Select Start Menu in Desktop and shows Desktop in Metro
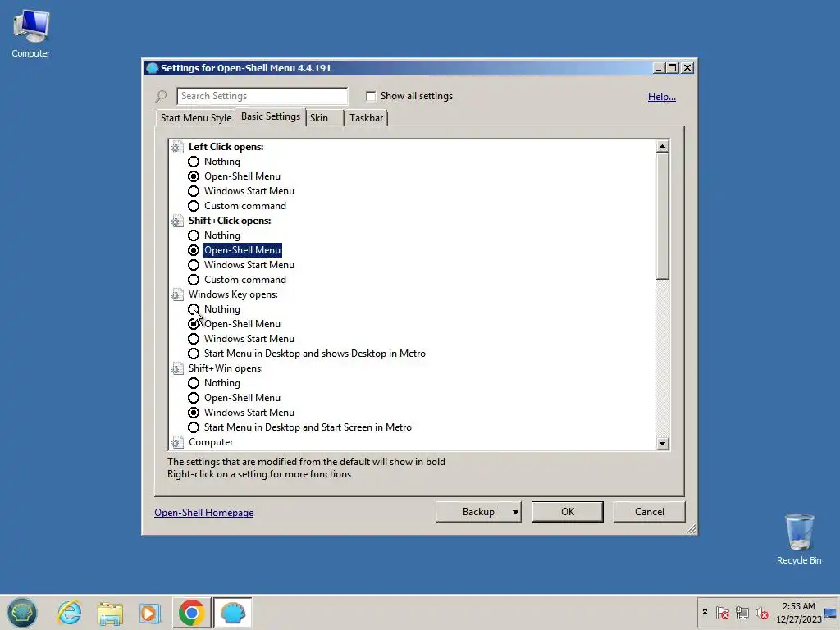This screenshot has width=840, height=630. (194, 354)
